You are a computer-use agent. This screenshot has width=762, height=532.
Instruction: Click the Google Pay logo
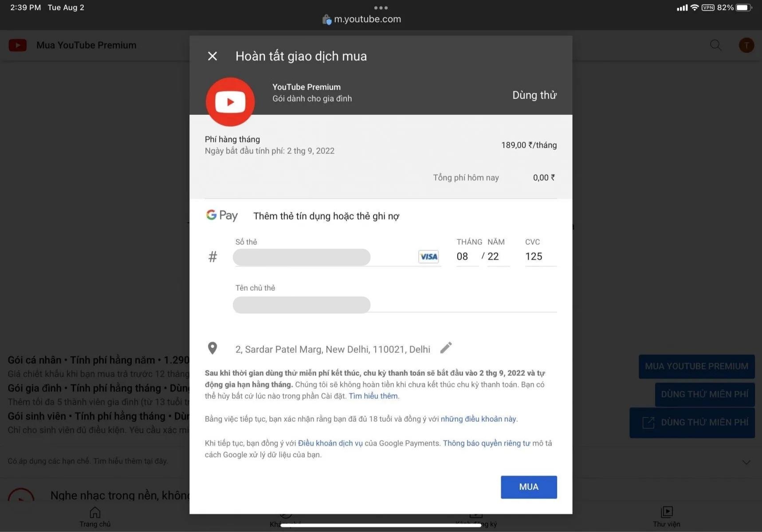tap(221, 215)
